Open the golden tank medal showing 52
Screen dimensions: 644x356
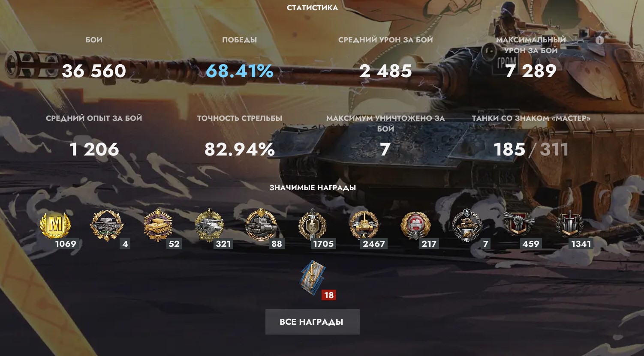[x=158, y=224]
